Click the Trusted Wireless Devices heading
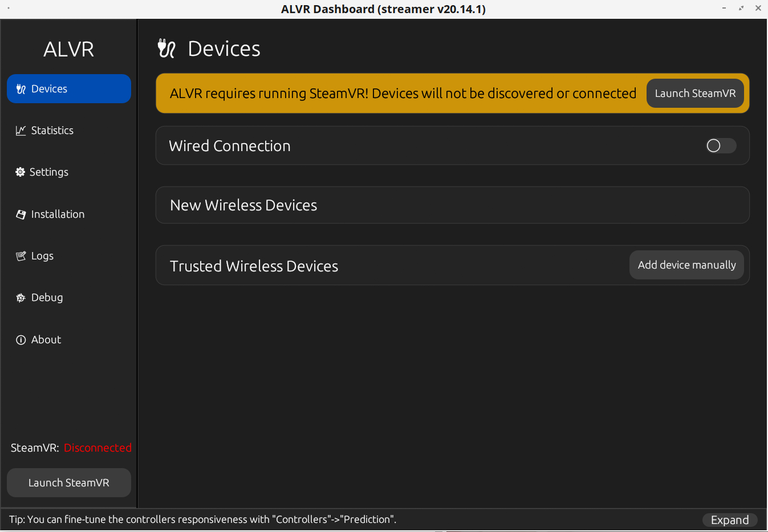The image size is (768, 532). [x=254, y=266]
